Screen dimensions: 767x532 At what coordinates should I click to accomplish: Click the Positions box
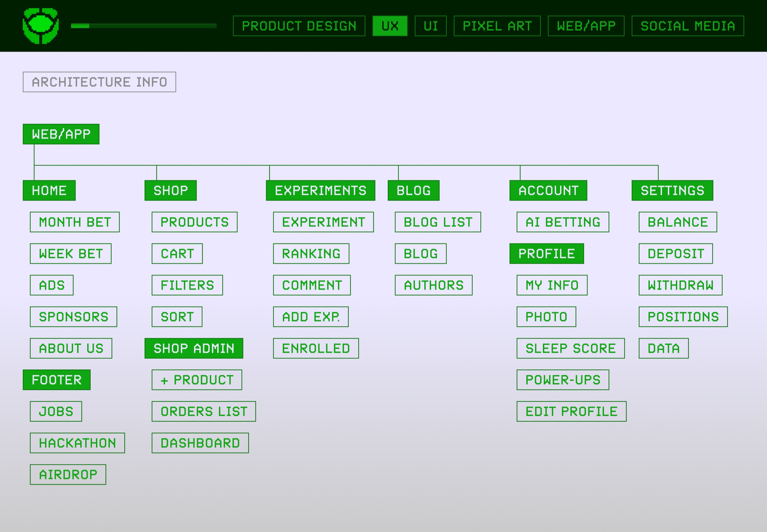click(x=683, y=317)
